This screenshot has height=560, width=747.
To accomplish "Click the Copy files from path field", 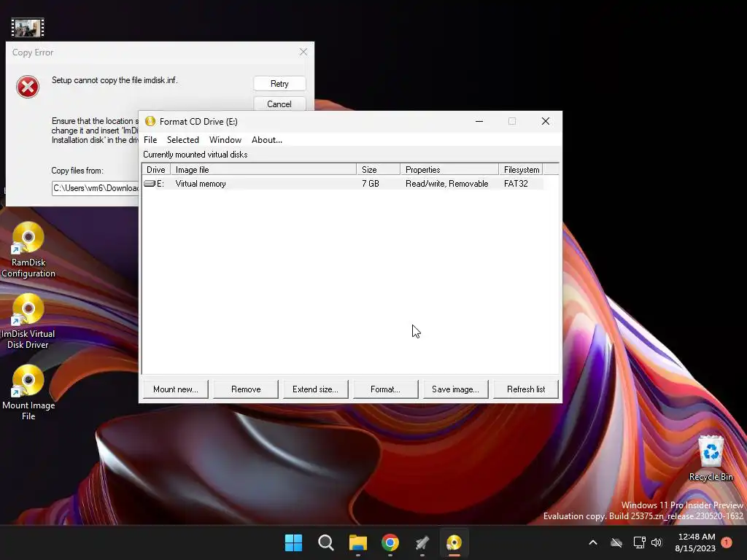I will point(96,188).
